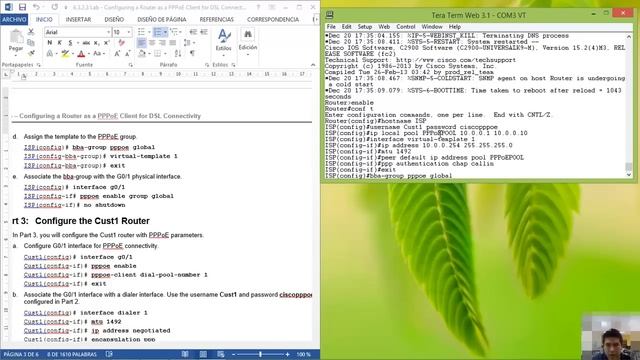Image resolution: width=640 pixels, height=360 pixels.
Task: Expand the Portapapeles dialog launcher
Action: [x=39, y=65]
